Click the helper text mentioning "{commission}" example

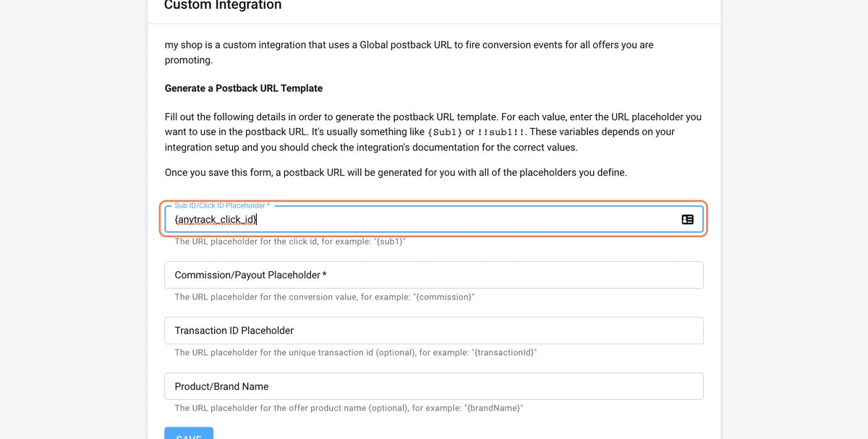(325, 297)
